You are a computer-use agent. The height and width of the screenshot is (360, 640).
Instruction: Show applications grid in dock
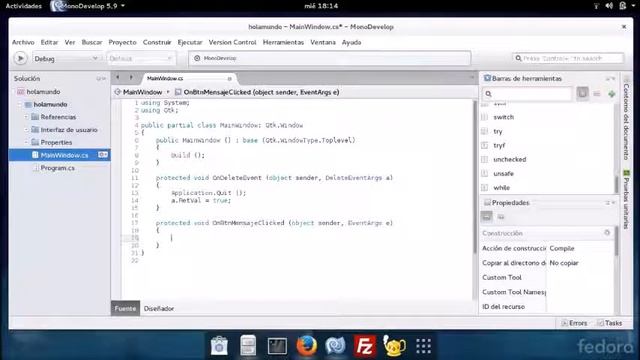click(423, 346)
